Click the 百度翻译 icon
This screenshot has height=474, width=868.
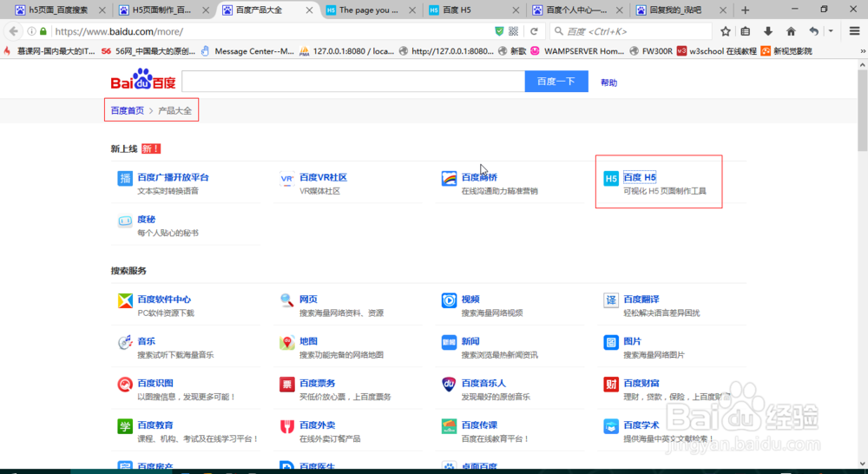click(610, 300)
